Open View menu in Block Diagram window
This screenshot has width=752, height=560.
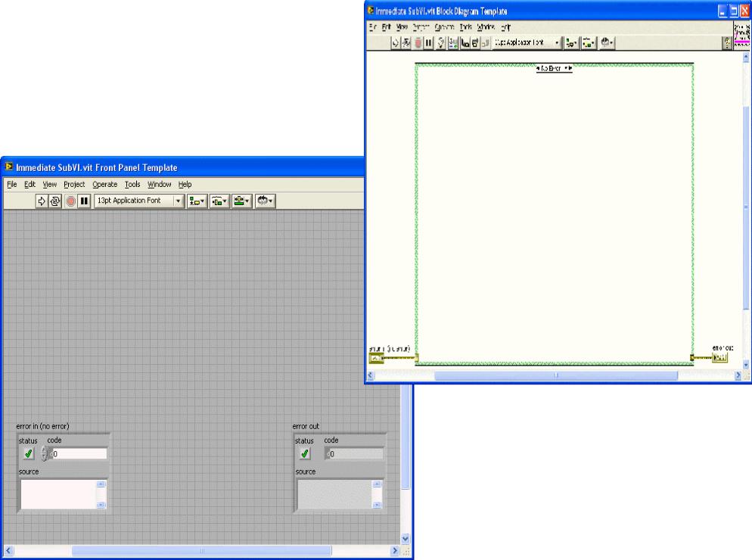(402, 27)
